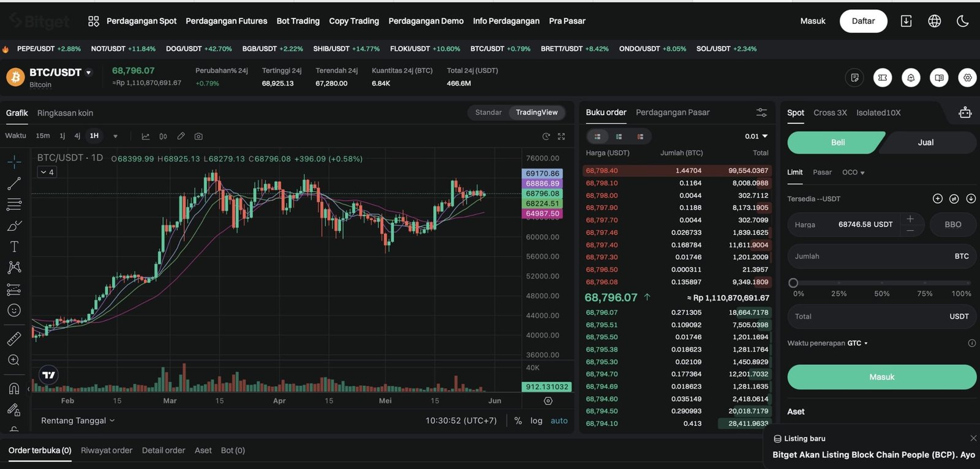The width and height of the screenshot is (980, 469).
Task: Toggle the magnet snap mode
Action: coord(14,388)
